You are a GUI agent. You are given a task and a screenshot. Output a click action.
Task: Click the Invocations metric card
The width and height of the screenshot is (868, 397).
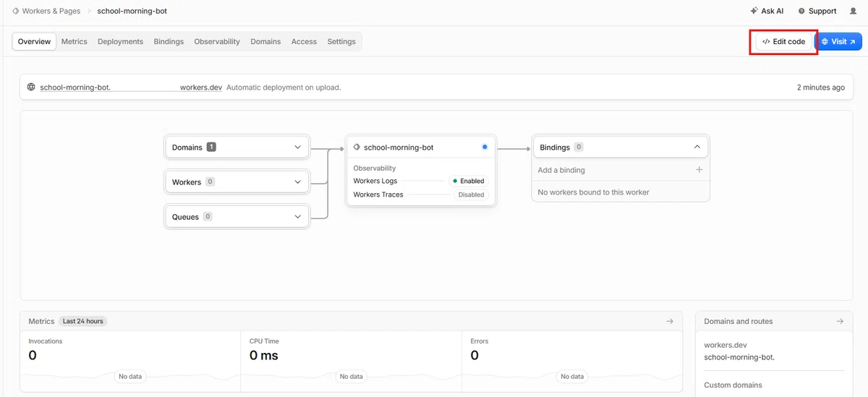tap(131, 362)
